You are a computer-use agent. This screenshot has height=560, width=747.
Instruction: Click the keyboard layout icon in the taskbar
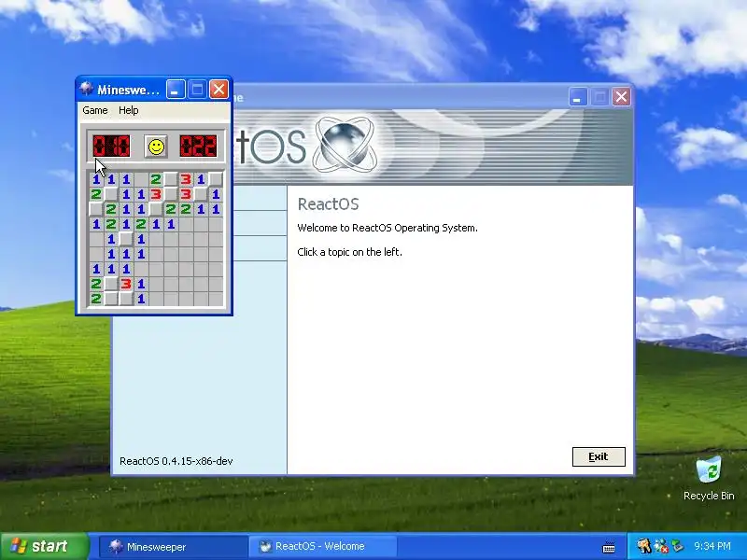609,547
